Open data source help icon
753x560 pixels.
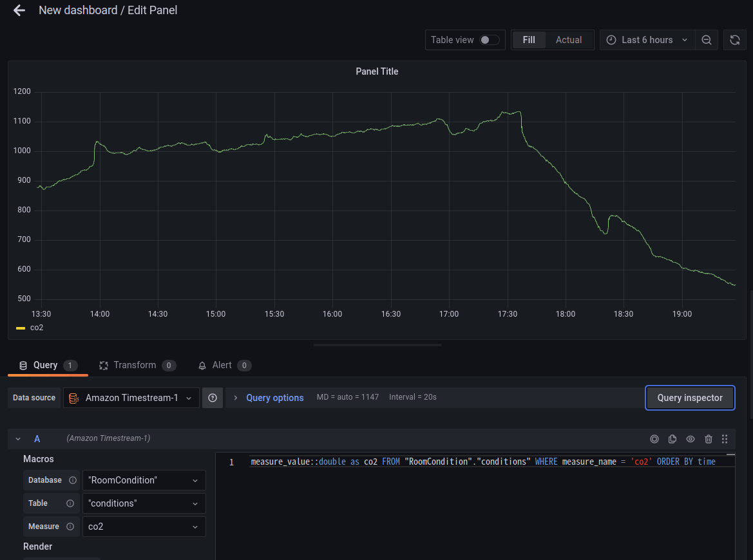click(213, 398)
